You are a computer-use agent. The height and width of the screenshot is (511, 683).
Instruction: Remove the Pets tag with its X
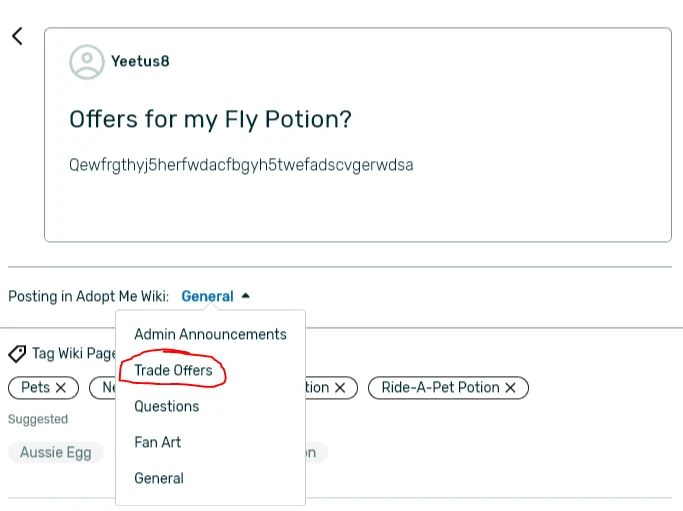tap(61, 387)
